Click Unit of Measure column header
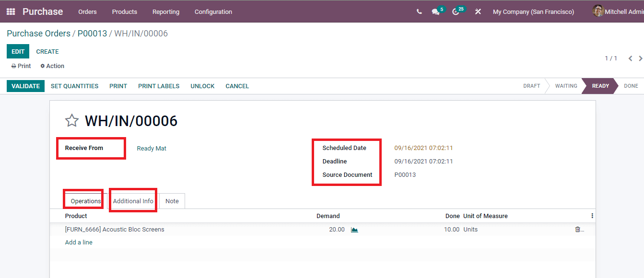 485,216
